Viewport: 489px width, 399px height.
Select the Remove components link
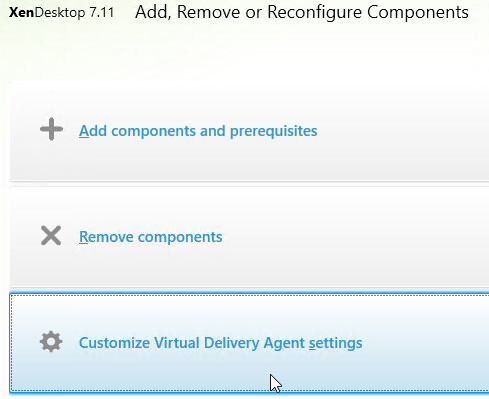pyautogui.click(x=151, y=237)
